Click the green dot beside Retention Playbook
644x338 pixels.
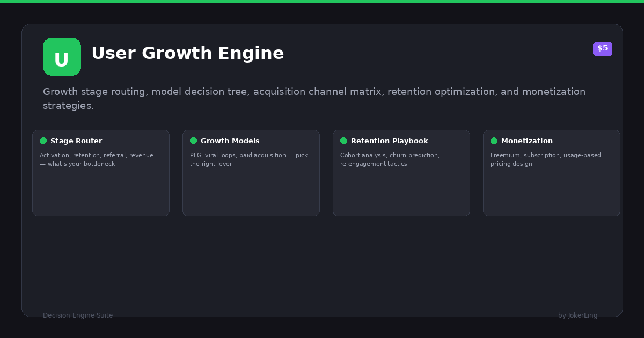click(343, 141)
